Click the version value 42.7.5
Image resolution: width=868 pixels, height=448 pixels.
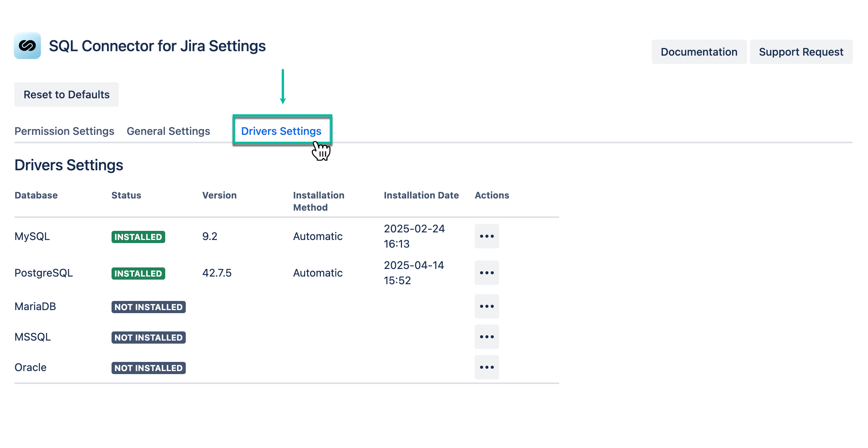coord(217,273)
